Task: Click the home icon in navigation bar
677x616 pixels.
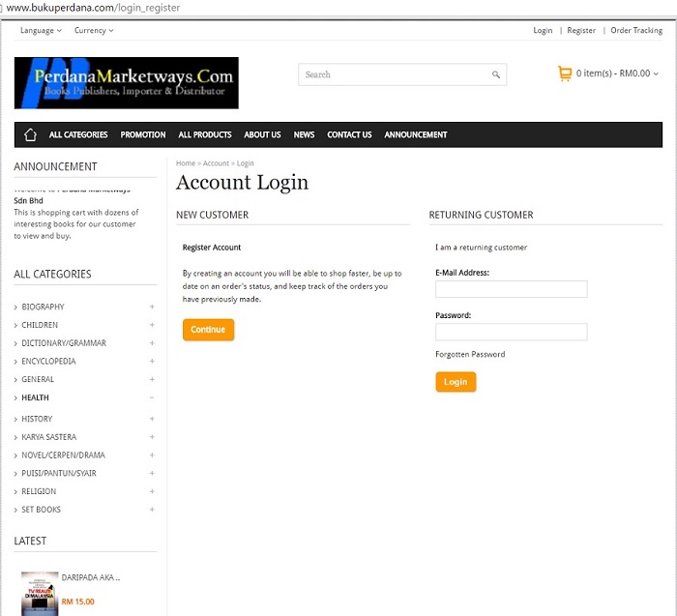Action: [30, 134]
